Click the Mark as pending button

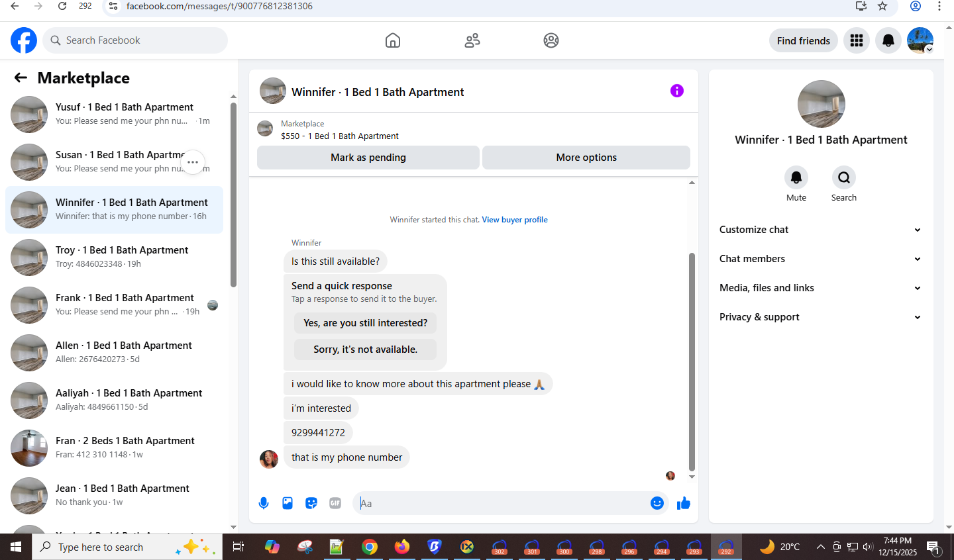coord(368,158)
